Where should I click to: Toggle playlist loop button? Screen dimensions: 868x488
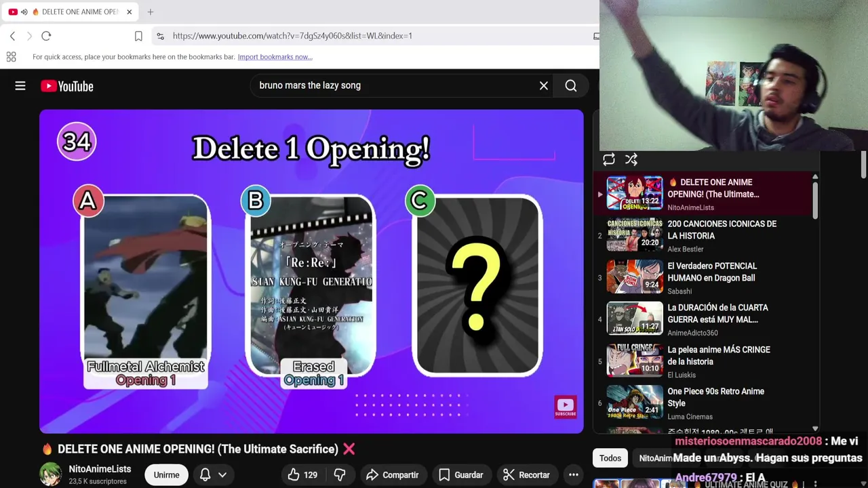pos(609,159)
